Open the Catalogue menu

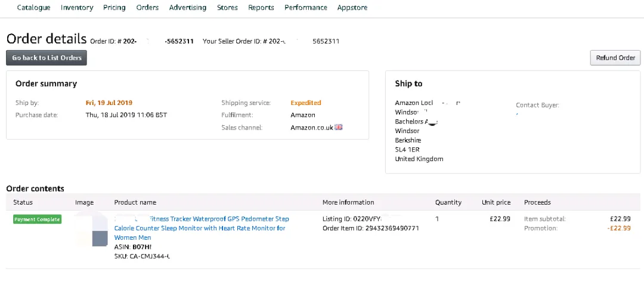tap(33, 7)
